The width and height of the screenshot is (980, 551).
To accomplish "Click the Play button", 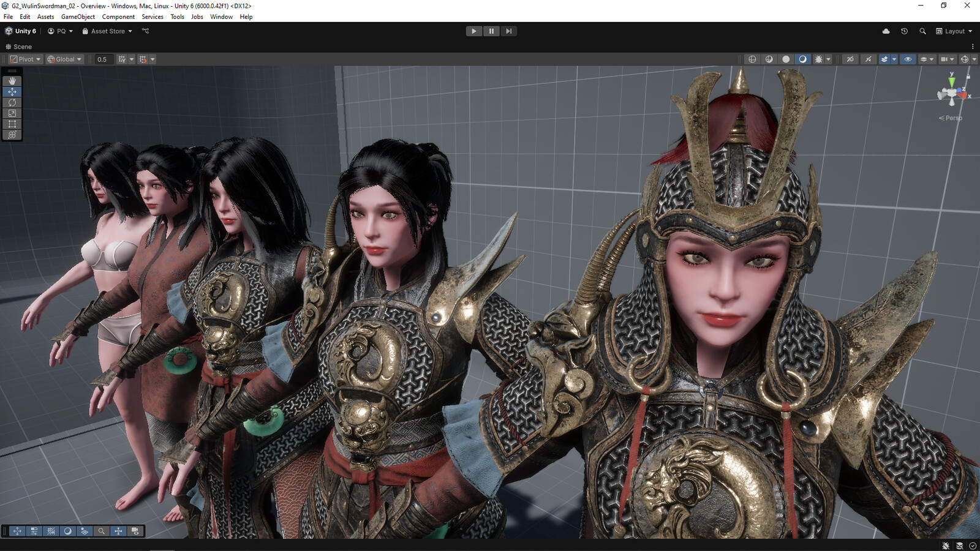I will (473, 31).
